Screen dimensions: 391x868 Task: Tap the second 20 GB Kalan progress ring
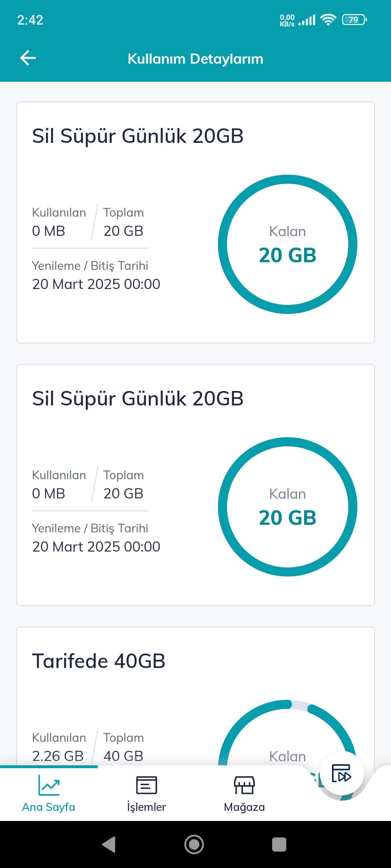coord(287,507)
